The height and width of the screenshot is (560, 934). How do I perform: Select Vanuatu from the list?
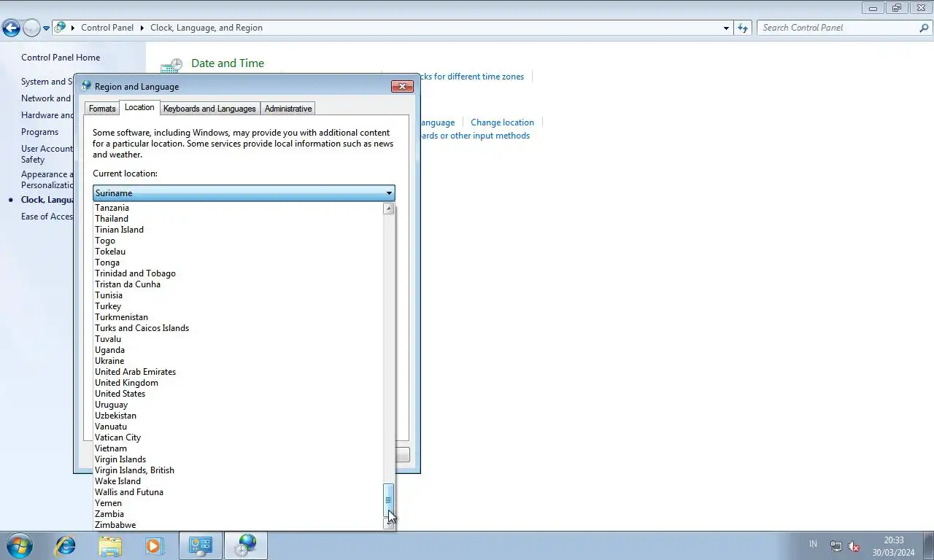(x=239, y=427)
